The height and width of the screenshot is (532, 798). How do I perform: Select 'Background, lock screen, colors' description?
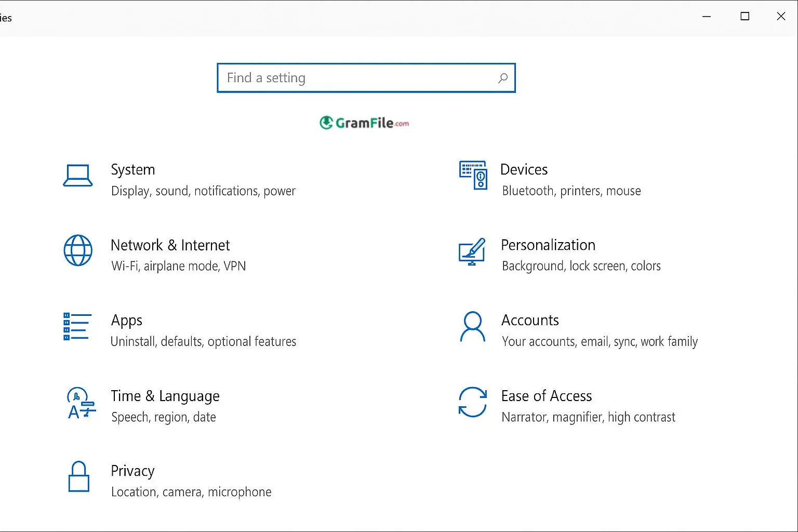coord(581,266)
